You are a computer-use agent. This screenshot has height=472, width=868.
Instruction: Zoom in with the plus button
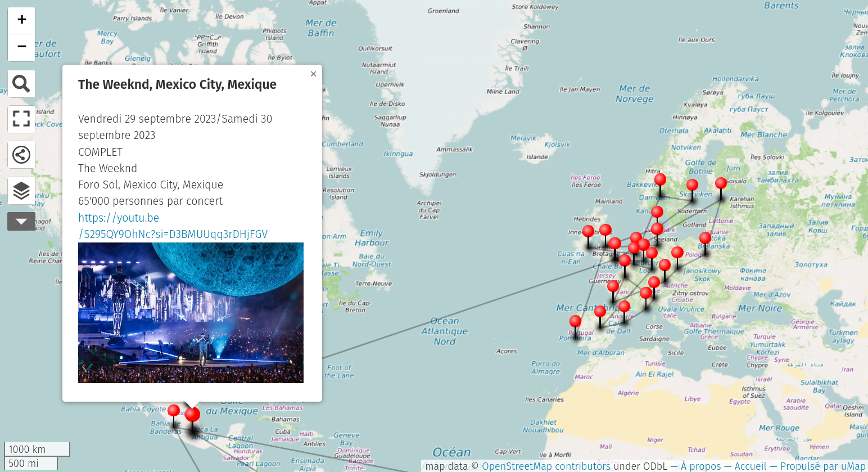(21, 20)
